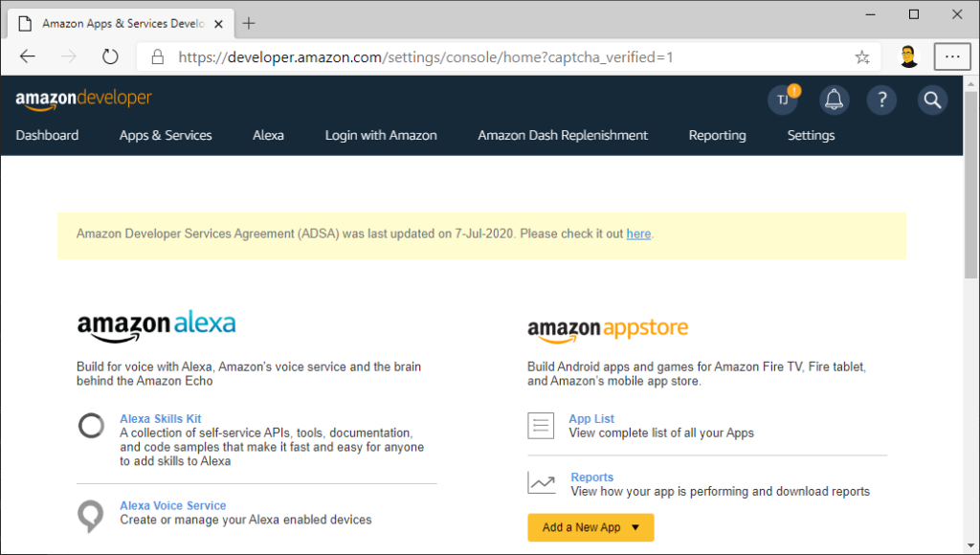Click the Reports line-chart icon
980x555 pixels.
pyautogui.click(x=541, y=483)
